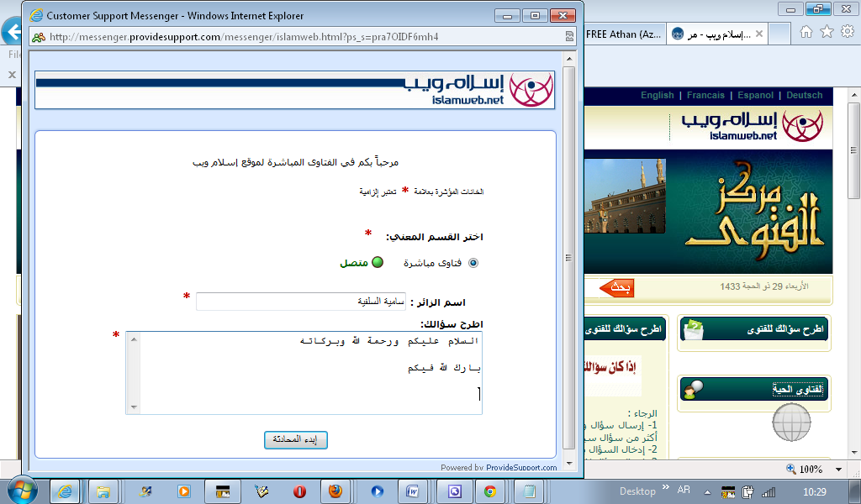861x504 pixels.
Task: Click the taskbar clock showing 10:29
Action: (x=814, y=491)
